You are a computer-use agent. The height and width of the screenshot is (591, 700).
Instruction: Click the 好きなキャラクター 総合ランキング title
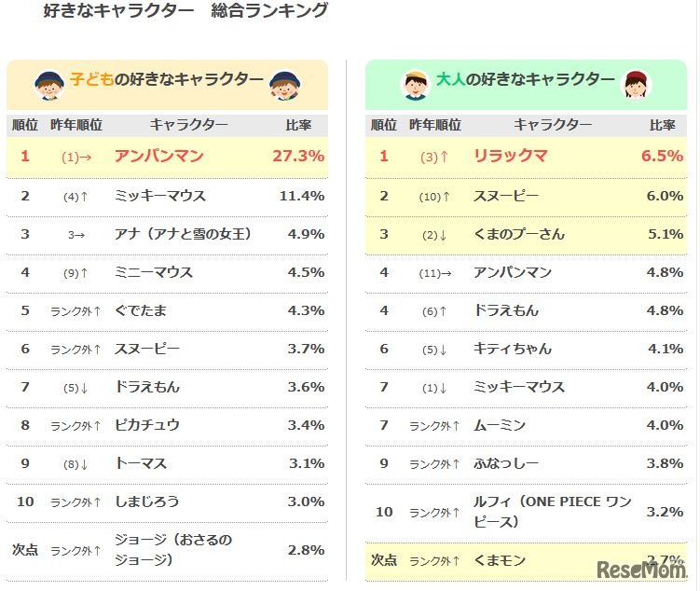pyautogui.click(x=185, y=11)
